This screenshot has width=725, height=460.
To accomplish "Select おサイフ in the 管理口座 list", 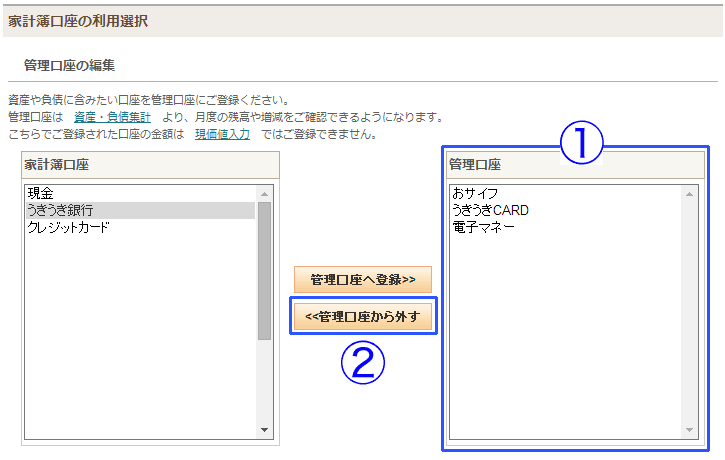I will (x=565, y=193).
